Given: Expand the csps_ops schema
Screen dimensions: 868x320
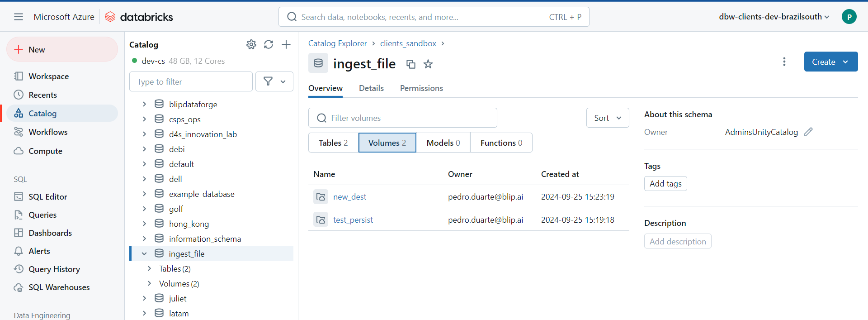Looking at the screenshot, I should (x=144, y=119).
